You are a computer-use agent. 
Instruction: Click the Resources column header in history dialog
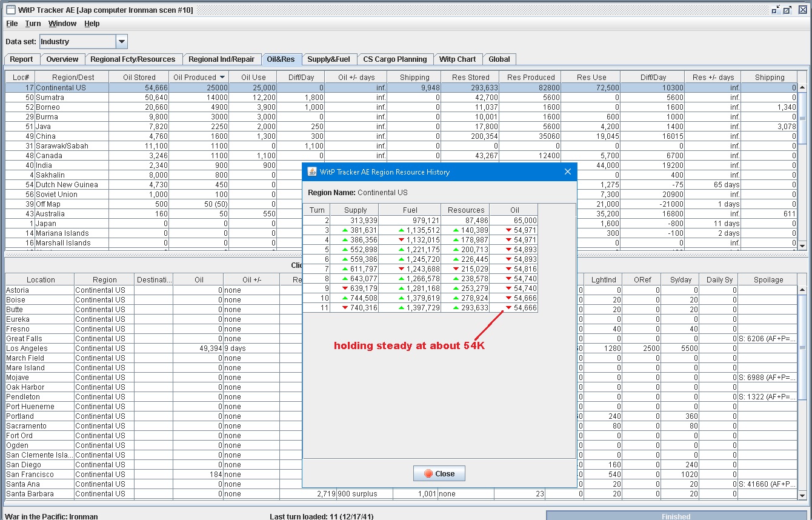point(466,210)
